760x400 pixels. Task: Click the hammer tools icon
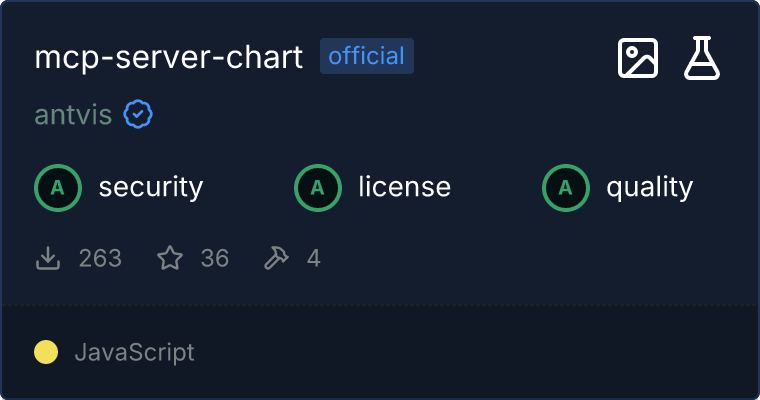(276, 259)
